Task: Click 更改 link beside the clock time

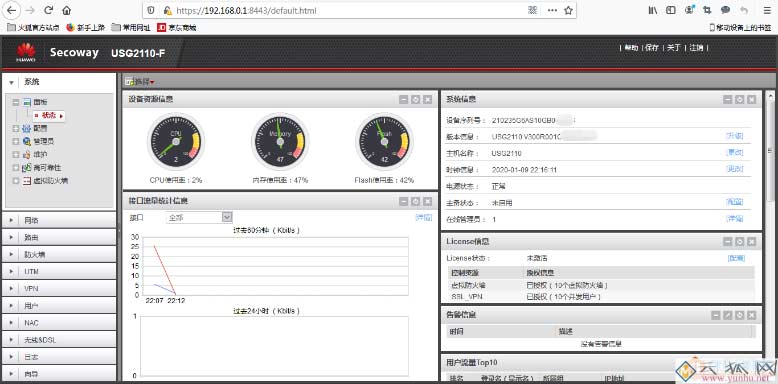Action: coord(735,169)
